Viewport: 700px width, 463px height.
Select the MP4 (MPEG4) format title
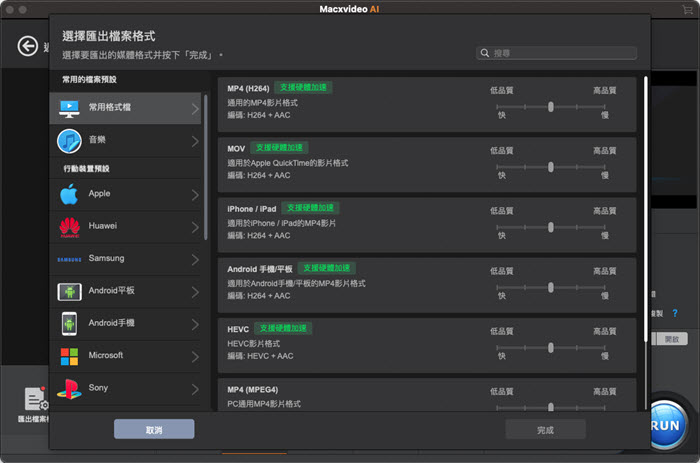tap(253, 390)
